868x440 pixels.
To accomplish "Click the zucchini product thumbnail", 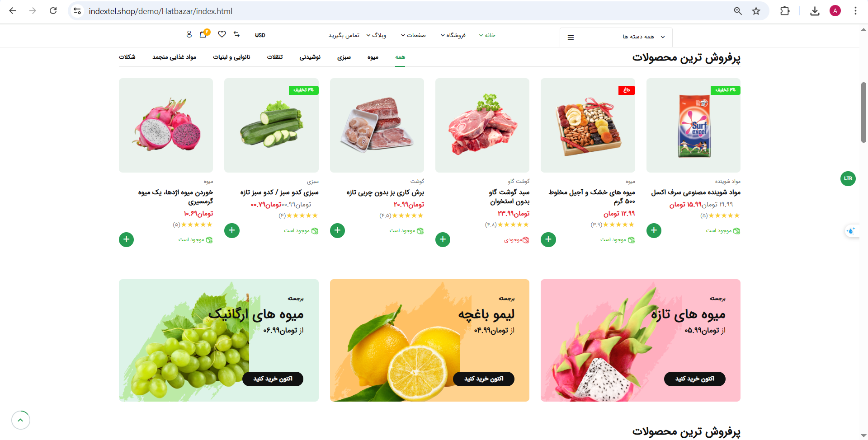I will point(271,125).
